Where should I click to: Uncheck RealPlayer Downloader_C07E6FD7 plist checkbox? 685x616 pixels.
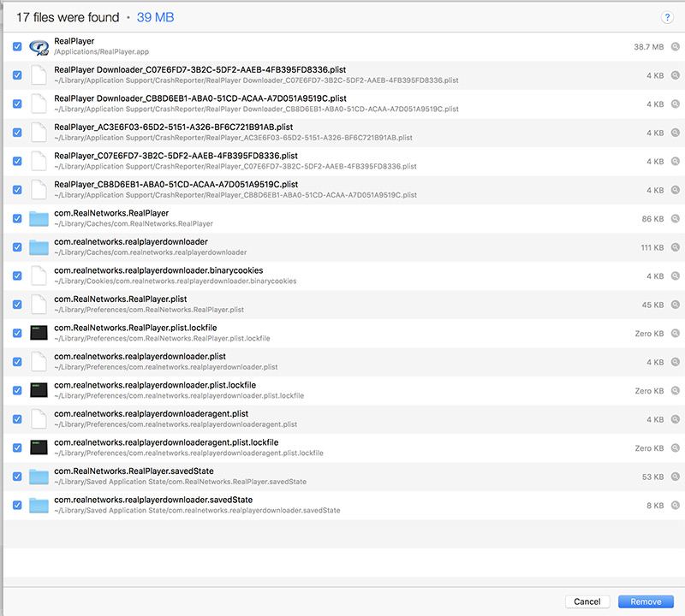[x=17, y=75]
